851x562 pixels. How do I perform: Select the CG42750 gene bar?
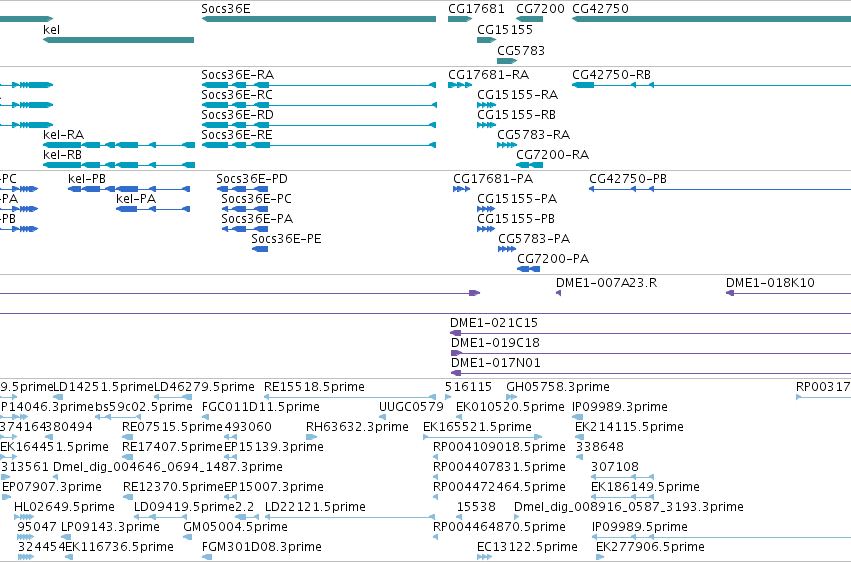click(712, 19)
